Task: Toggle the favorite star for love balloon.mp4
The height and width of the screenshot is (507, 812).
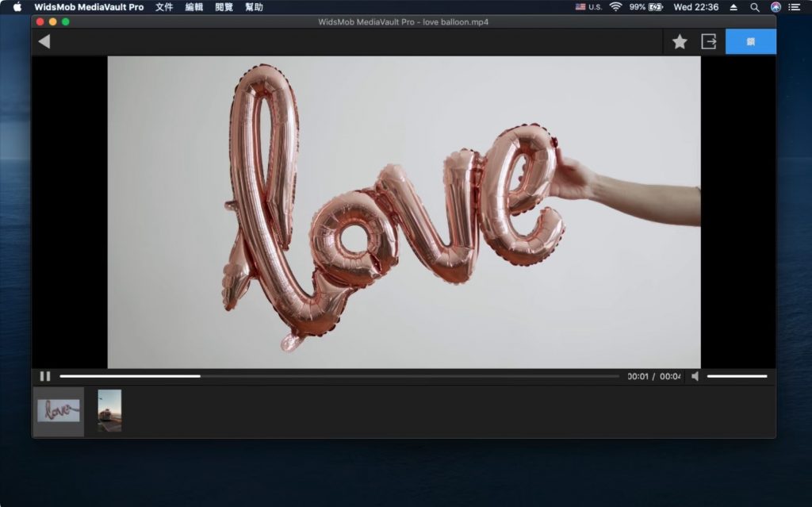Action: [680, 40]
